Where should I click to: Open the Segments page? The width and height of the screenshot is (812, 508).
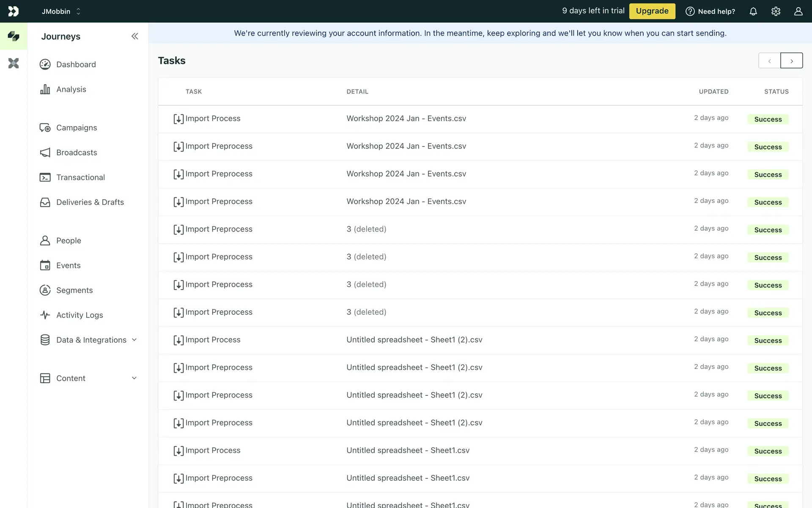click(74, 290)
